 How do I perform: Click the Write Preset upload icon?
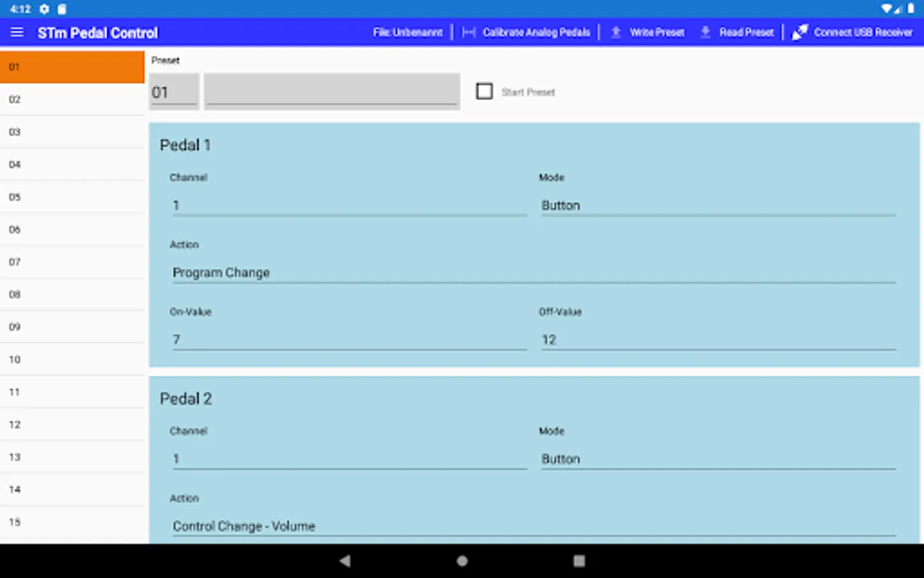615,32
